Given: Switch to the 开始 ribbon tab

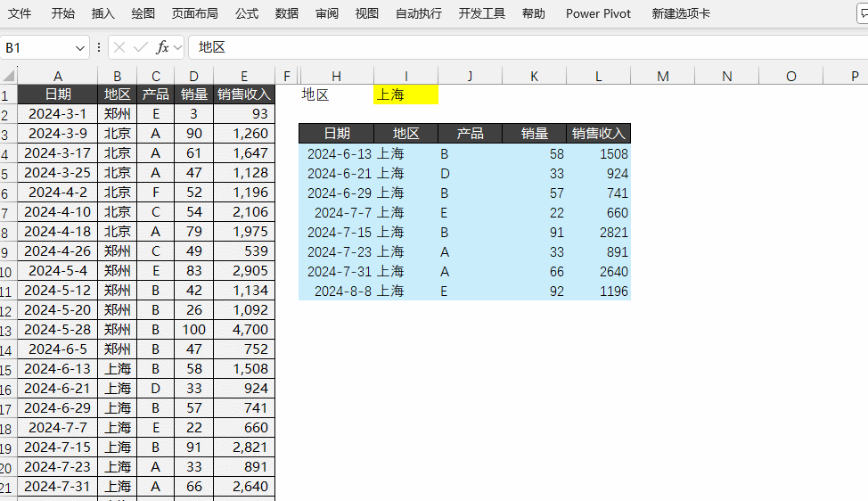Looking at the screenshot, I should pos(62,14).
